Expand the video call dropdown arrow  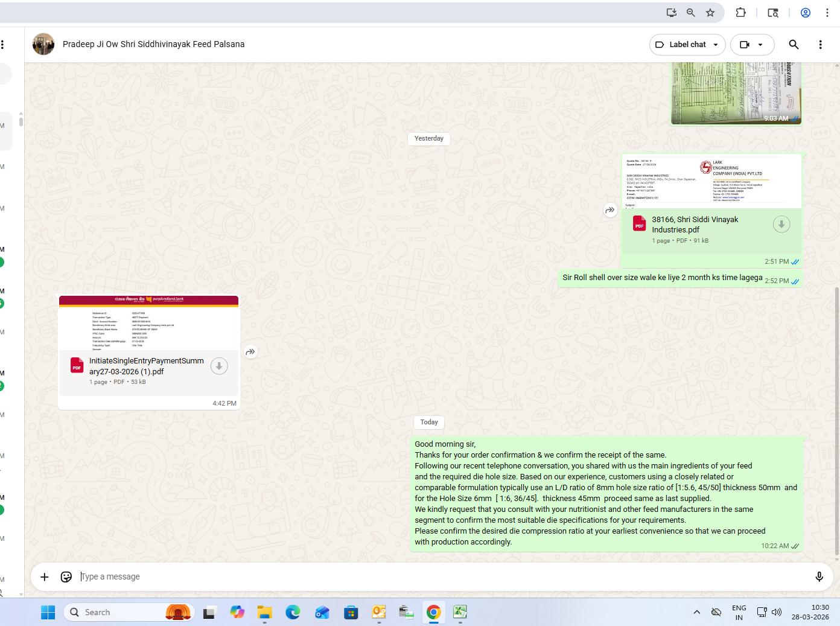click(x=760, y=45)
